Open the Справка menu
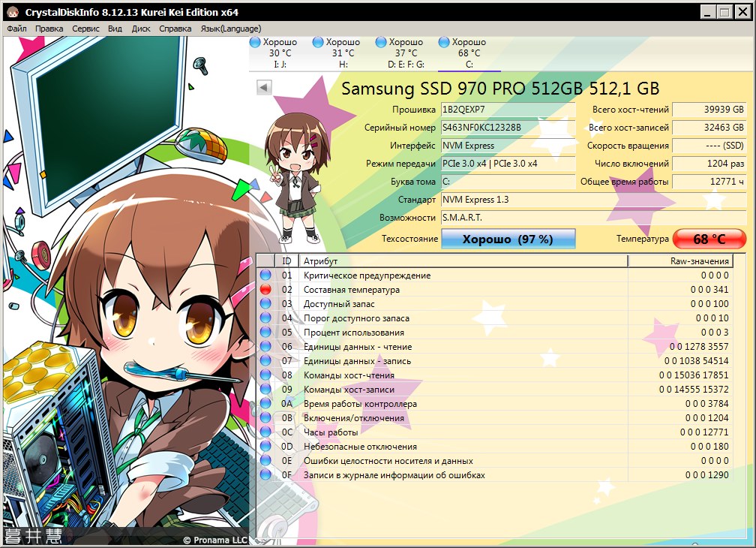The image size is (756, 548). click(x=175, y=29)
